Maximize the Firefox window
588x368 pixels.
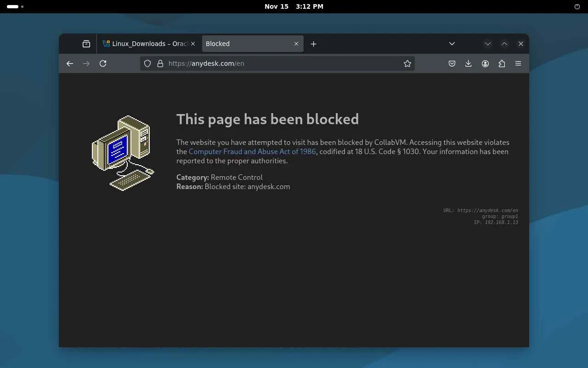point(504,44)
